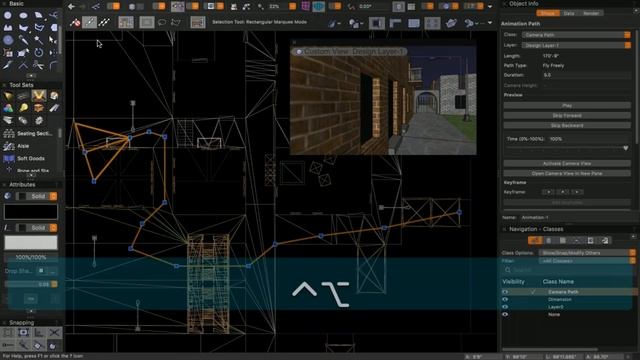Click the Skip Forward button
The width and height of the screenshot is (640, 360).
tap(567, 116)
